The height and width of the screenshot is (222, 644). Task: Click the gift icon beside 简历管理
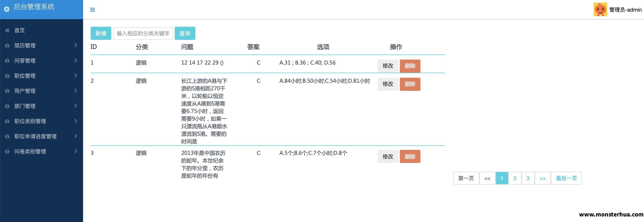[x=7, y=45]
